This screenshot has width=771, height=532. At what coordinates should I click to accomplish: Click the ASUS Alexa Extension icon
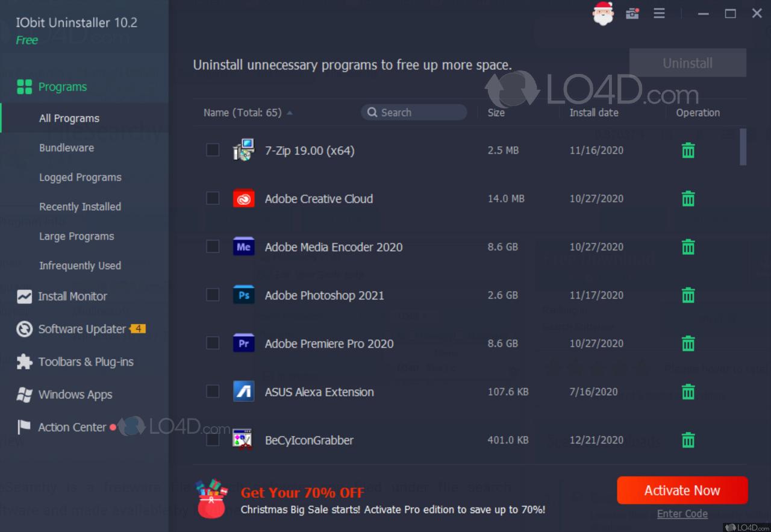(244, 392)
